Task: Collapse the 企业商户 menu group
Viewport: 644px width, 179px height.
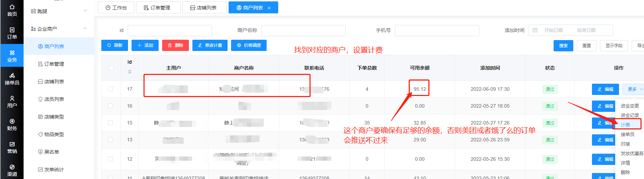Action: tap(59, 29)
